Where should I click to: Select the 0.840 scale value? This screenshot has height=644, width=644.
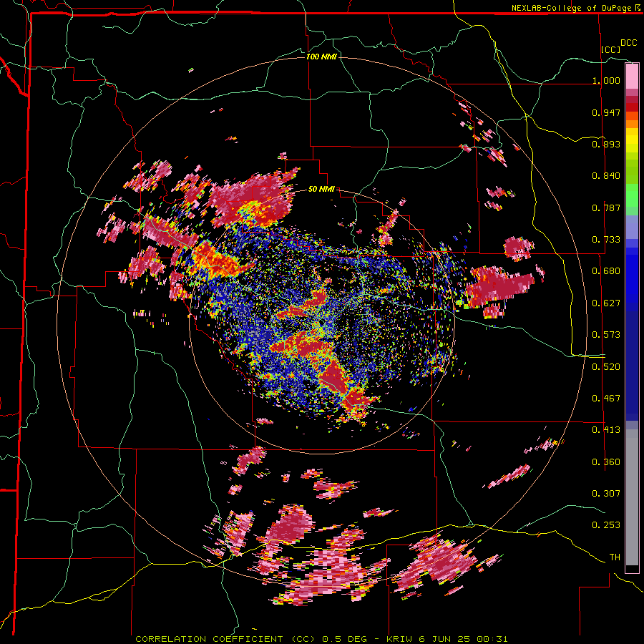[x=606, y=176]
